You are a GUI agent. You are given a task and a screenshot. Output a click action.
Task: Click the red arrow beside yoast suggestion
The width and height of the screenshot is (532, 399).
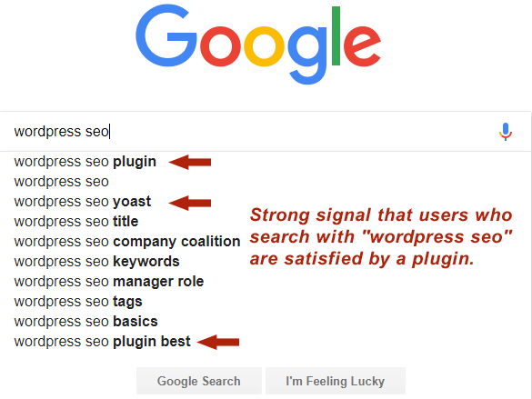point(190,203)
